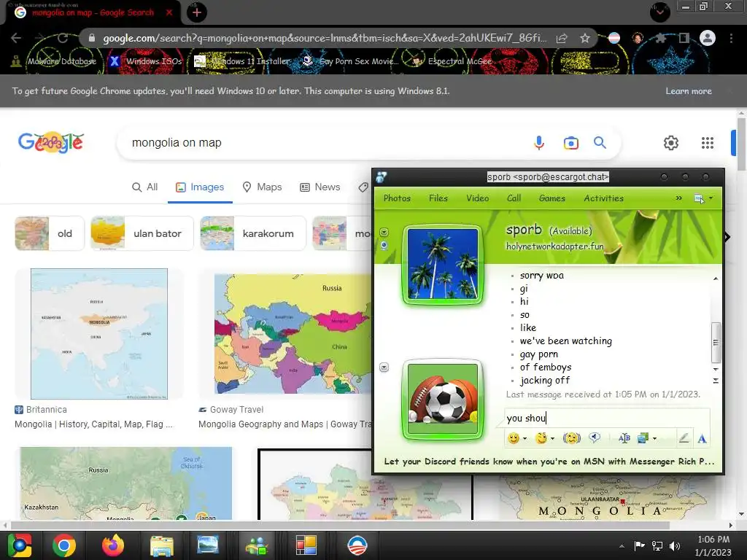Click the Learn more link in the update bar
747x560 pixels.
(x=689, y=91)
